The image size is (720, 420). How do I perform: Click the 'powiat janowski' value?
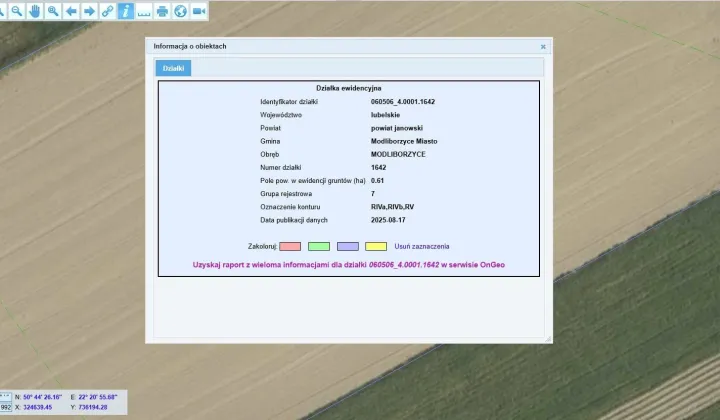click(x=397, y=128)
